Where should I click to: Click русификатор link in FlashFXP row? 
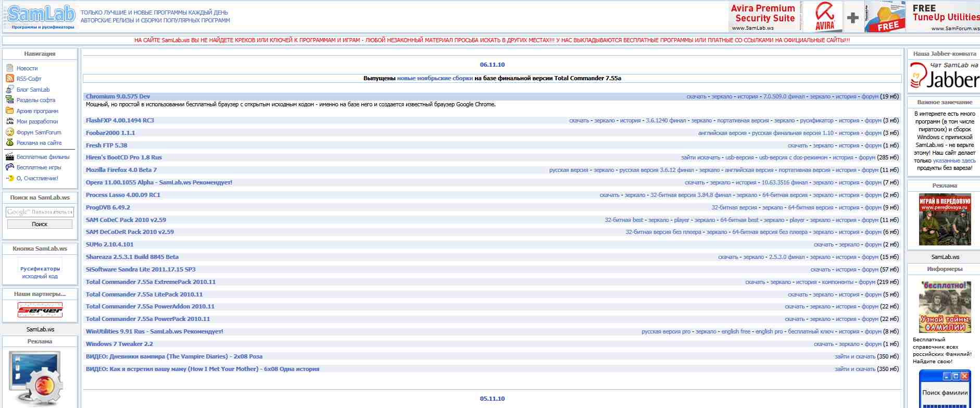tap(816, 120)
